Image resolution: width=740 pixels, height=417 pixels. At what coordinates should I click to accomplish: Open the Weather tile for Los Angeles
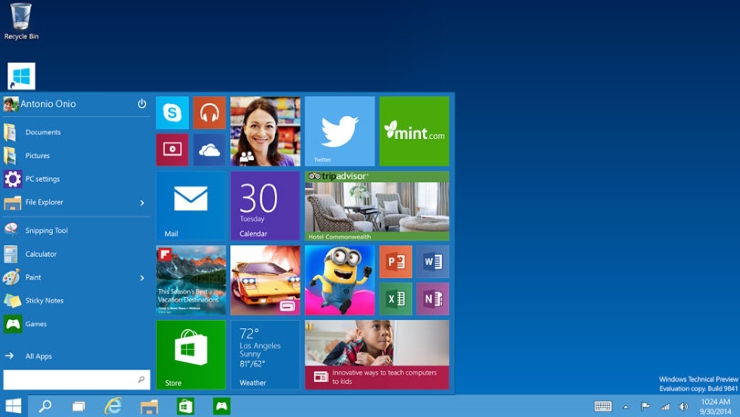[265, 355]
